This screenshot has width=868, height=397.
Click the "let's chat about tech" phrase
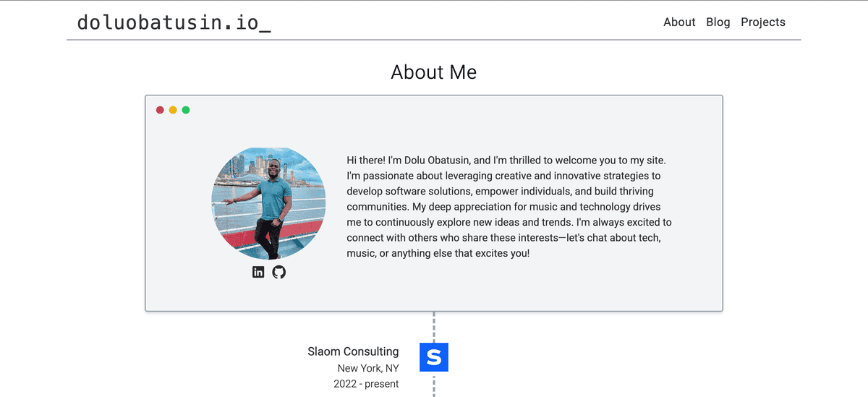coord(605,238)
